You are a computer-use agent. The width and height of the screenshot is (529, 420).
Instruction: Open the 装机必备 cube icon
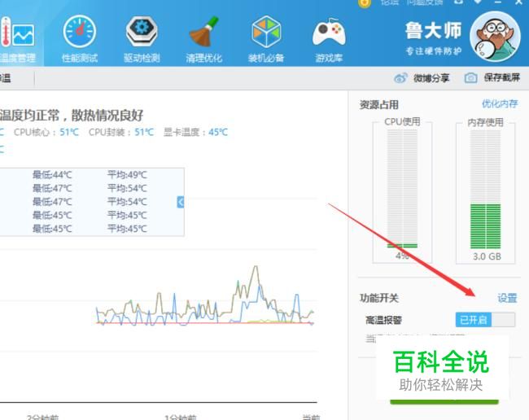(x=266, y=32)
